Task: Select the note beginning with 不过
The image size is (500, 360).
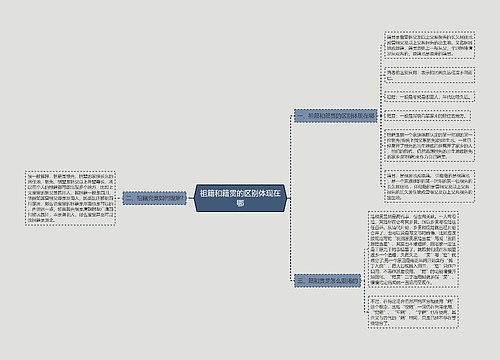Action: tap(413, 312)
